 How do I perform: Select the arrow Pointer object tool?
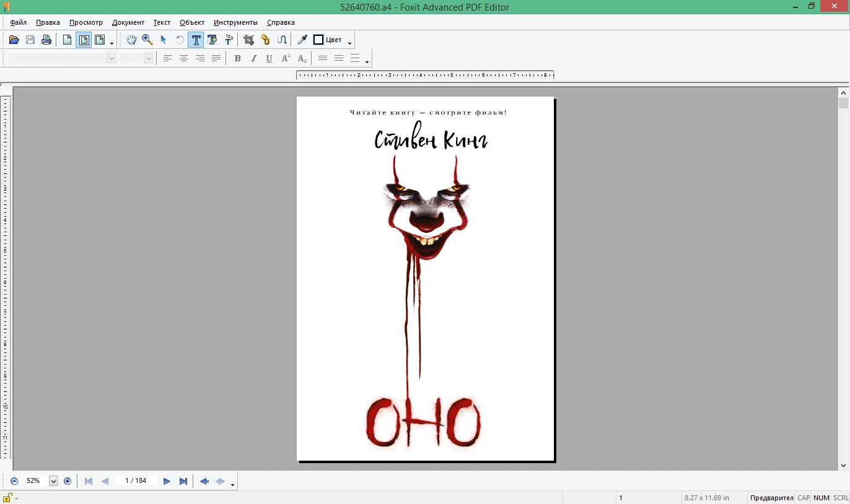(164, 40)
